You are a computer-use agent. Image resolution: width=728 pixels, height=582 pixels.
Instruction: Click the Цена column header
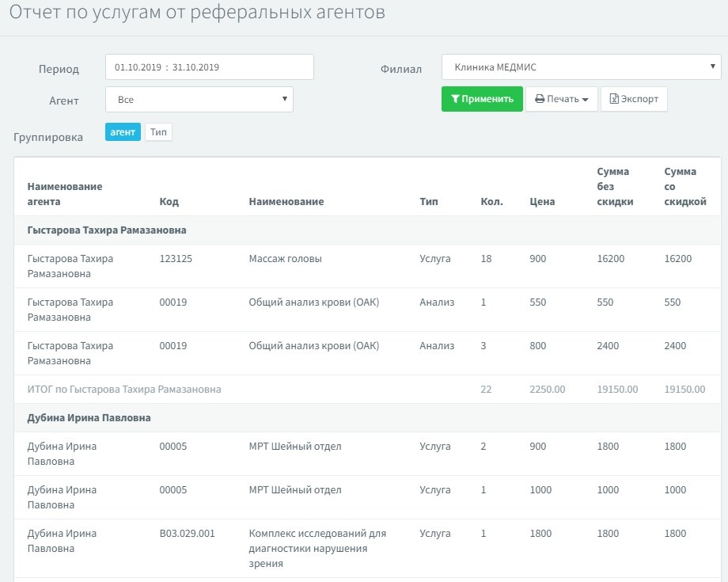[x=542, y=202]
